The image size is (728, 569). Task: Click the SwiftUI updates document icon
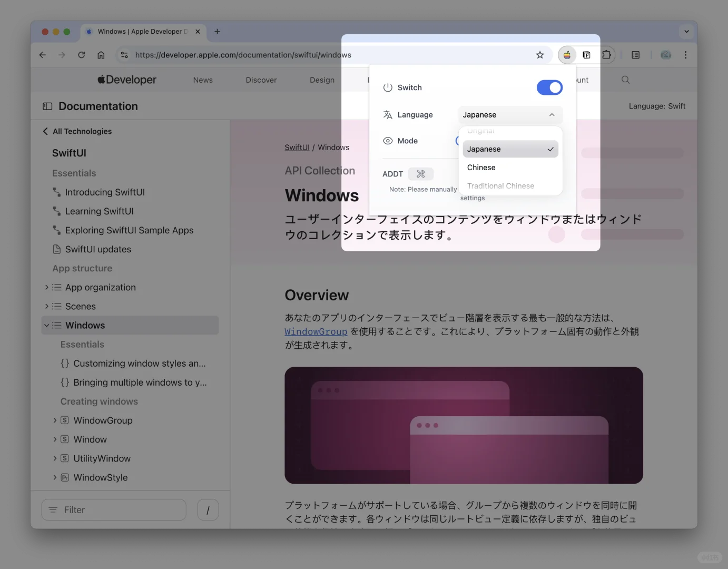[x=57, y=249]
